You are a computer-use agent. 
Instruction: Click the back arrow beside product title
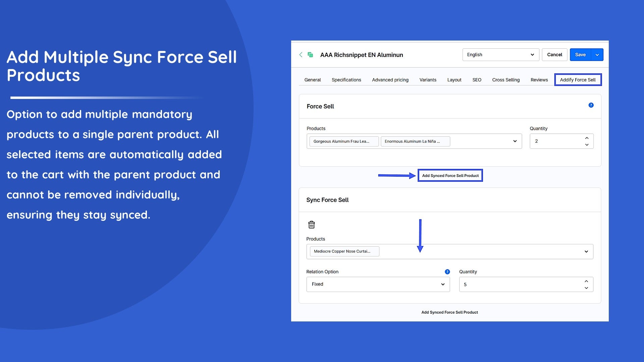(x=301, y=55)
